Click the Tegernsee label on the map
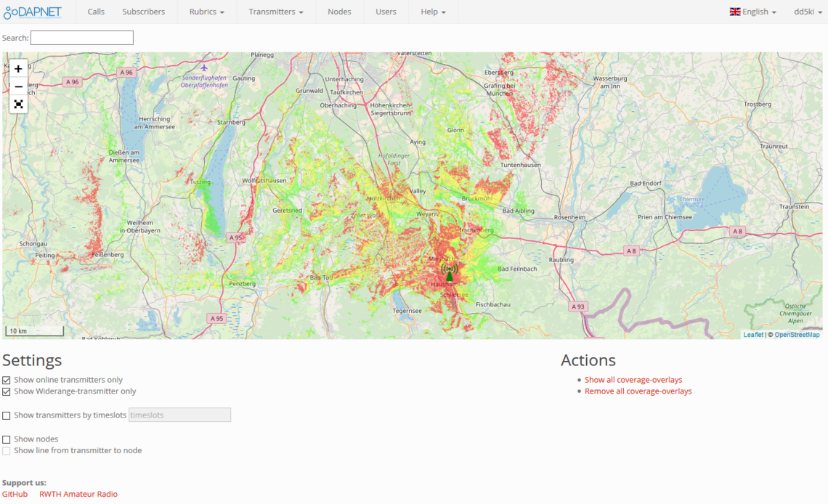 click(407, 311)
